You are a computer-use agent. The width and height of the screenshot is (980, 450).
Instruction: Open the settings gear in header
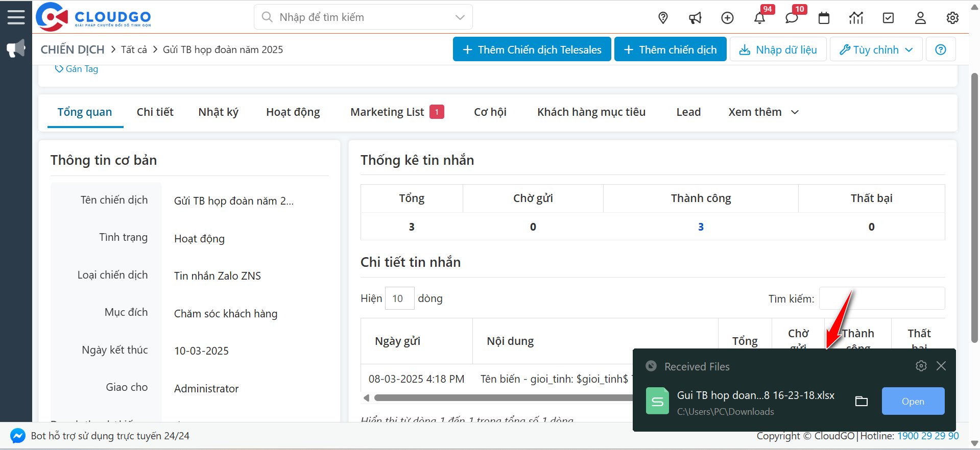click(952, 18)
